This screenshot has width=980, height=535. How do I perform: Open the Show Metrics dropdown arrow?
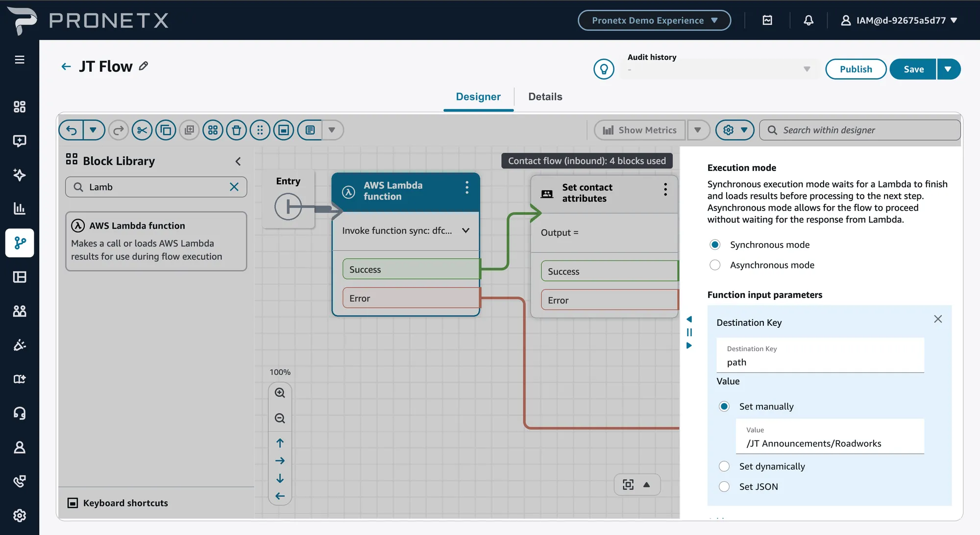698,130
